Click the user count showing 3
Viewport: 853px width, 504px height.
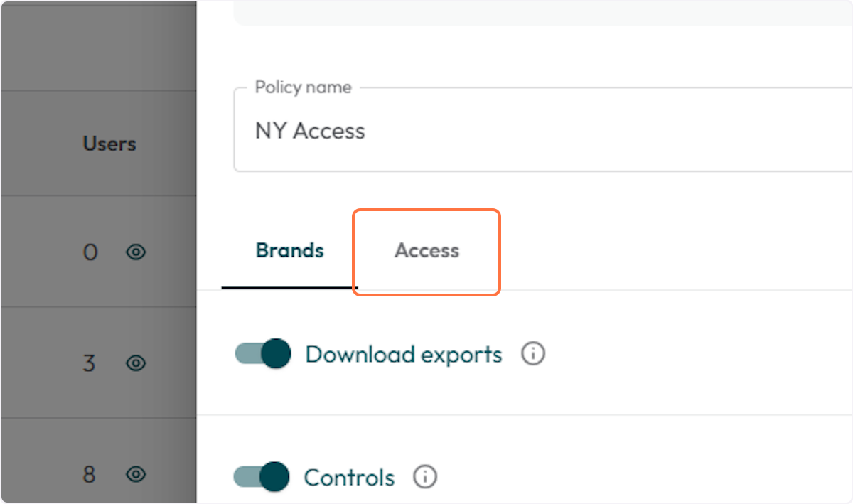pos(89,363)
